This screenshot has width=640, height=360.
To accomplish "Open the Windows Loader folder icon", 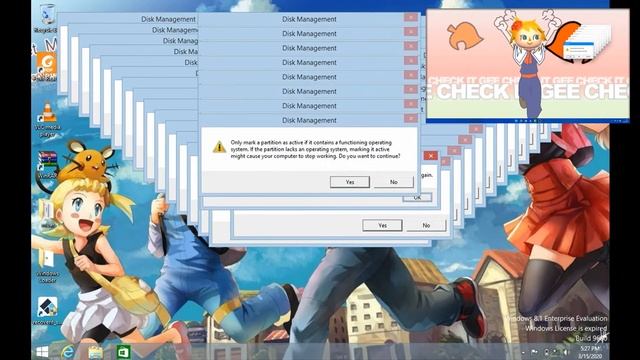I will click(x=47, y=265).
